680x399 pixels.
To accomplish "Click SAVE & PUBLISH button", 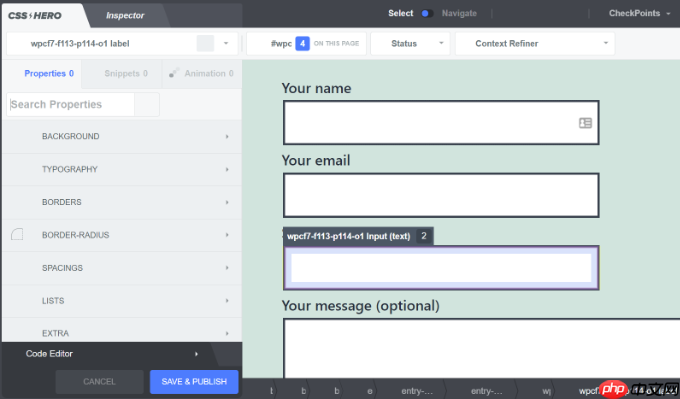I will pos(194,382).
